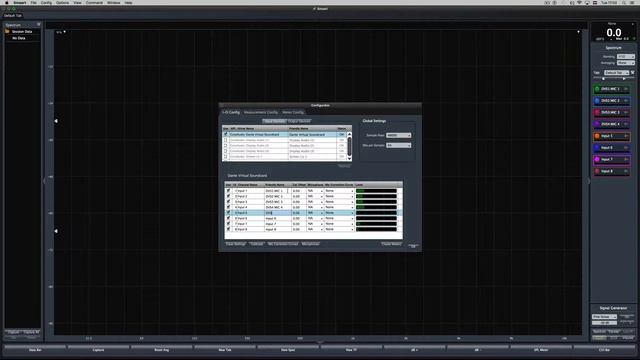This screenshot has width=640, height=360.
Task: Open Microphone dropdown for Input 1 row
Action: tap(315, 191)
